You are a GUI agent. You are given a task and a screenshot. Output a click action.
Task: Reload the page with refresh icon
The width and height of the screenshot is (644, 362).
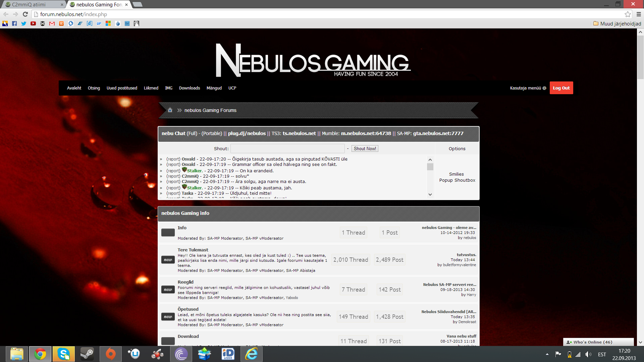[x=25, y=14]
